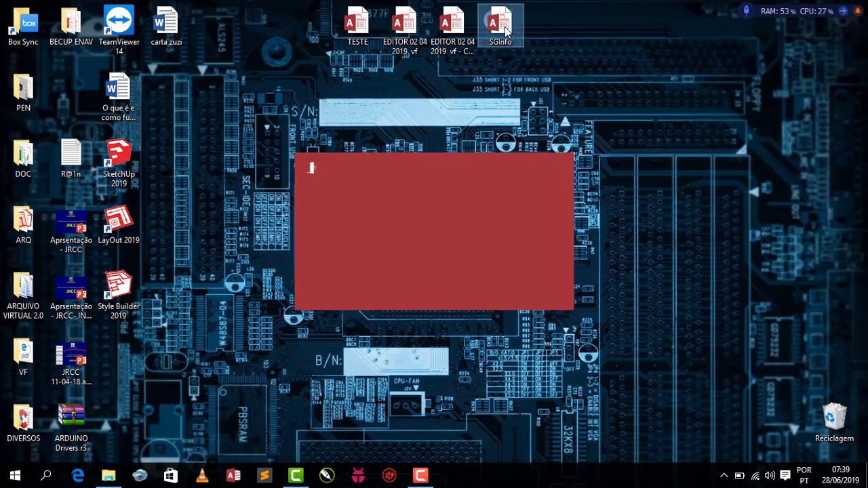
Task: Open the ARQ desktop shortcut
Action: [x=23, y=225]
